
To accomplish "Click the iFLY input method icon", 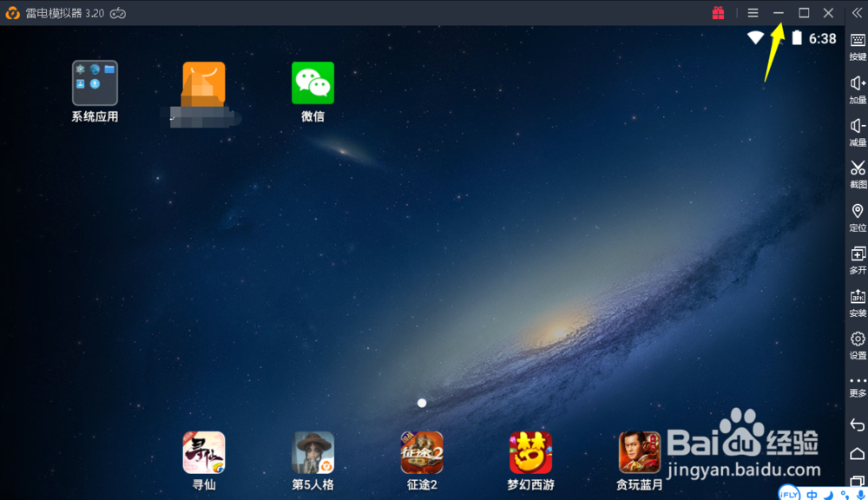I will (789, 493).
